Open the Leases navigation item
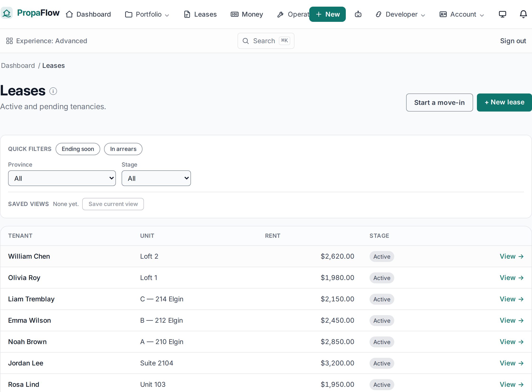The height and width of the screenshot is (392, 532). coord(200,14)
